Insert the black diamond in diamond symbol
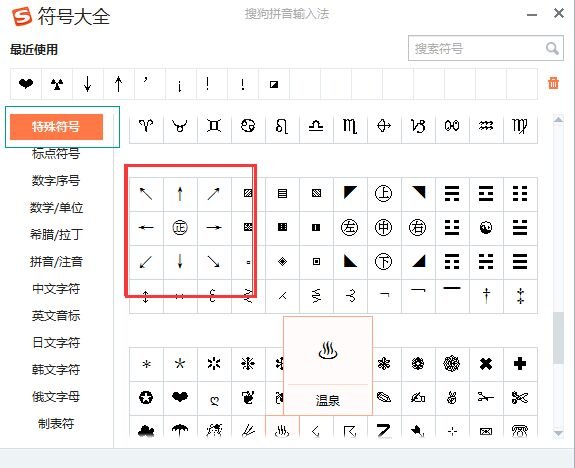This screenshot has width=575, height=468. (x=282, y=262)
